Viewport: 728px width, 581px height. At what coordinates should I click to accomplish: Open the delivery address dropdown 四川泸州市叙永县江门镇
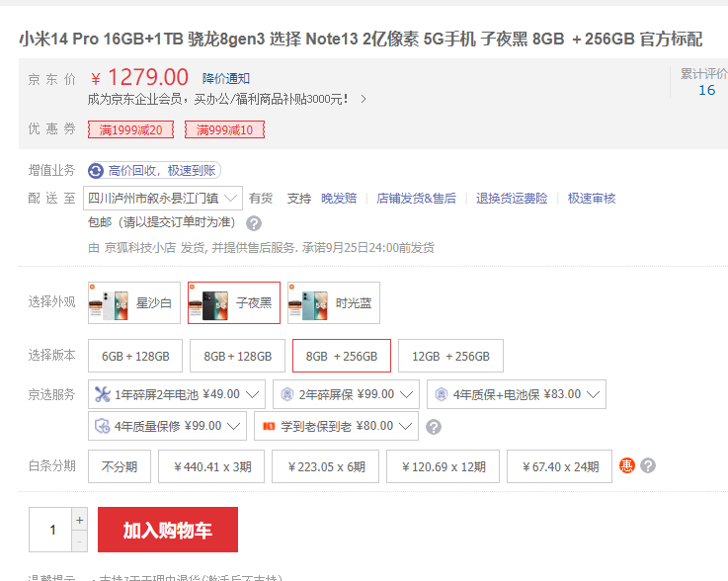[163, 199]
